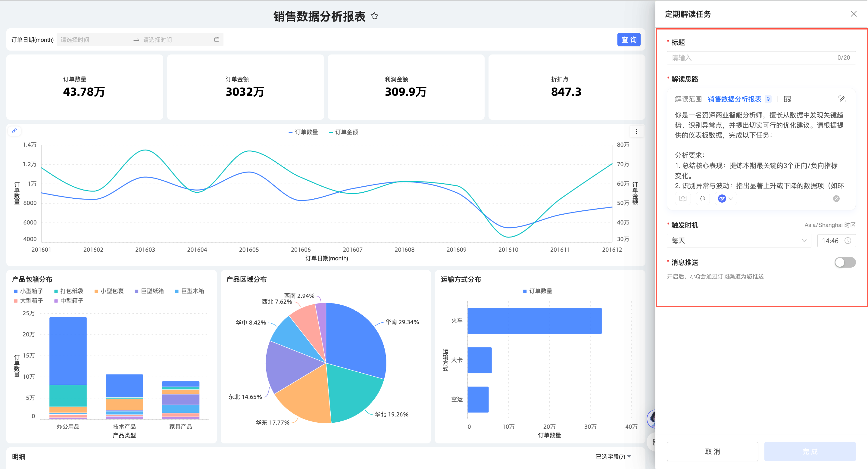Toggle 订单数量 legend in 运输方式分布 chart
Image resolution: width=868 pixels, height=469 pixels.
tap(537, 291)
